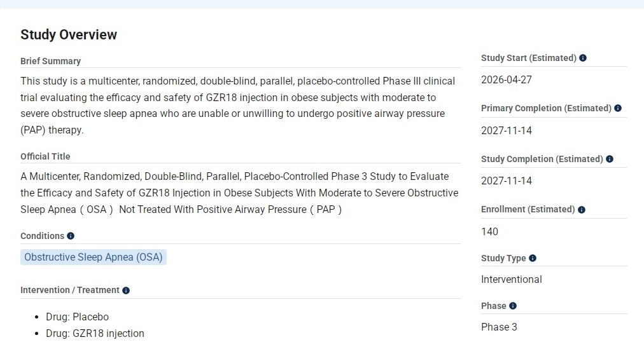Screen dimensions: 644x349
Task: Click the Phase 3 value text
Action: tap(499, 327)
